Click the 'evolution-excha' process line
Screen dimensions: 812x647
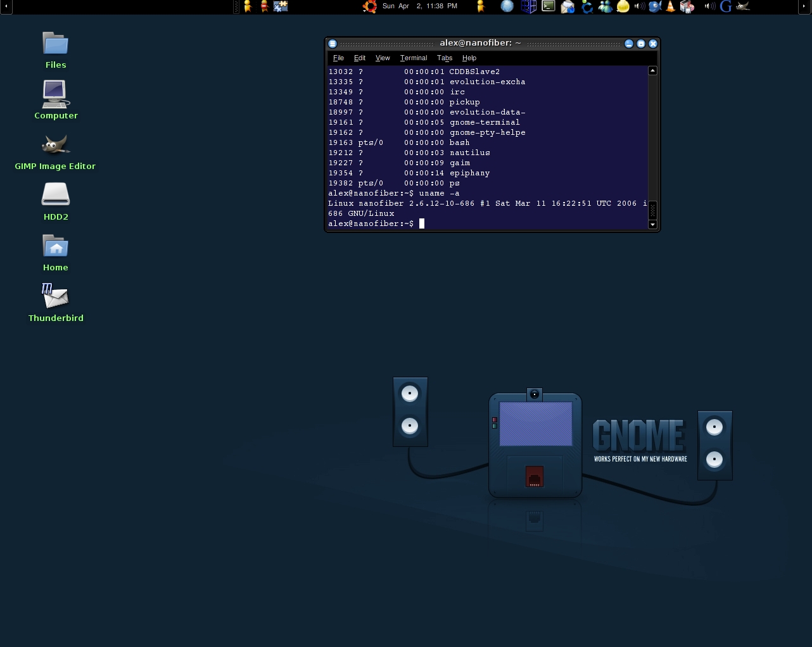click(x=427, y=82)
